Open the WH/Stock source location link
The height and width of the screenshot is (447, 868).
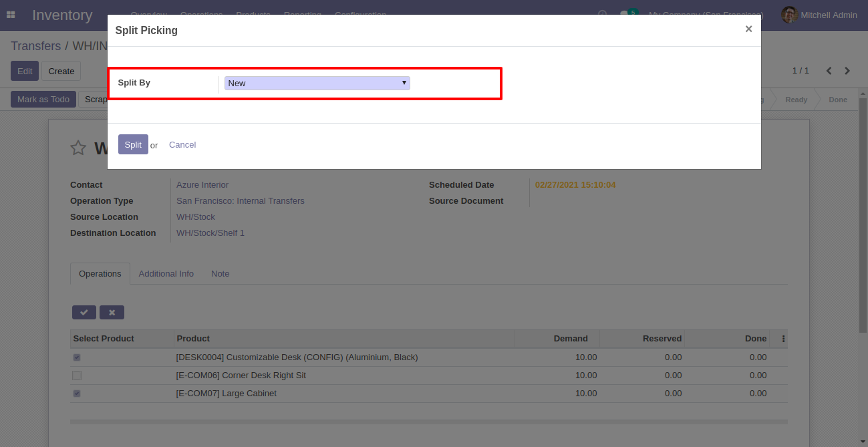(196, 216)
